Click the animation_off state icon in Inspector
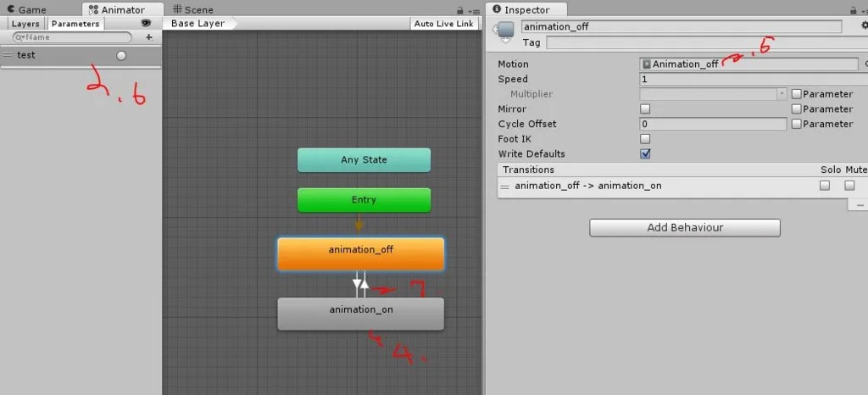 [505, 31]
